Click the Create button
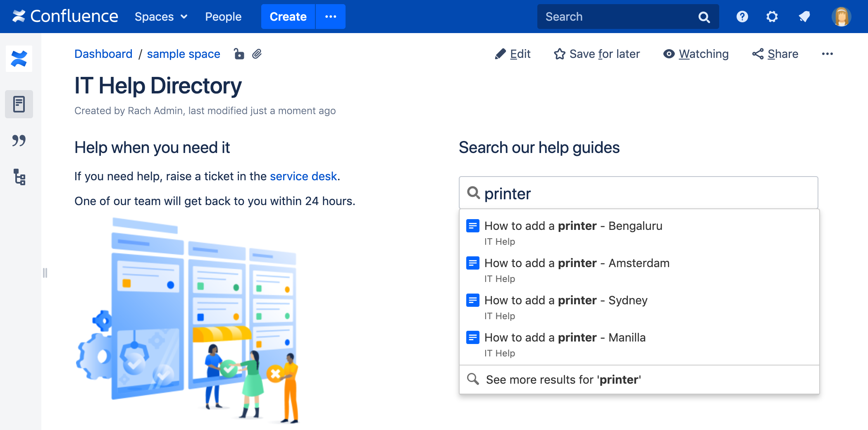Viewport: 868px width, 430px height. coord(288,17)
